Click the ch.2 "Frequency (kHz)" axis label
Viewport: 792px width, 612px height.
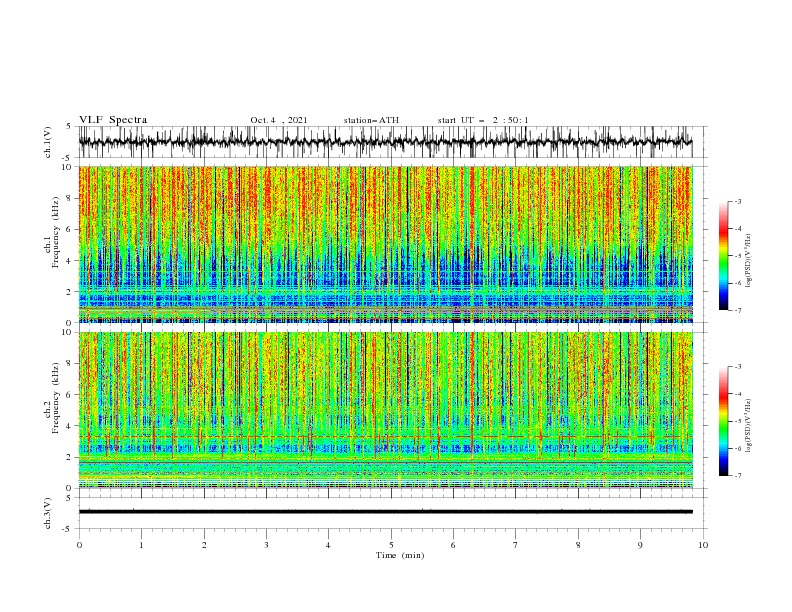56,398
